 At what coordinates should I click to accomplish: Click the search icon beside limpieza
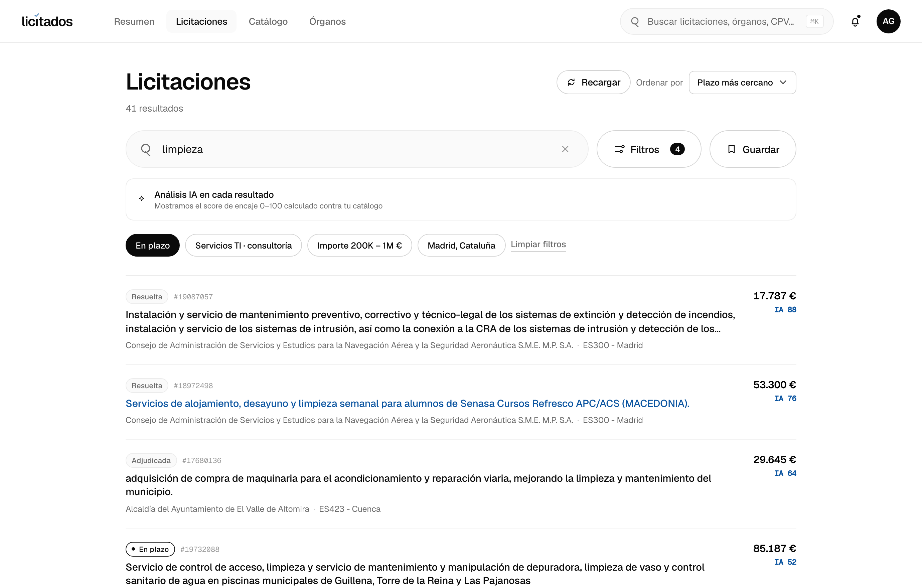(x=146, y=149)
